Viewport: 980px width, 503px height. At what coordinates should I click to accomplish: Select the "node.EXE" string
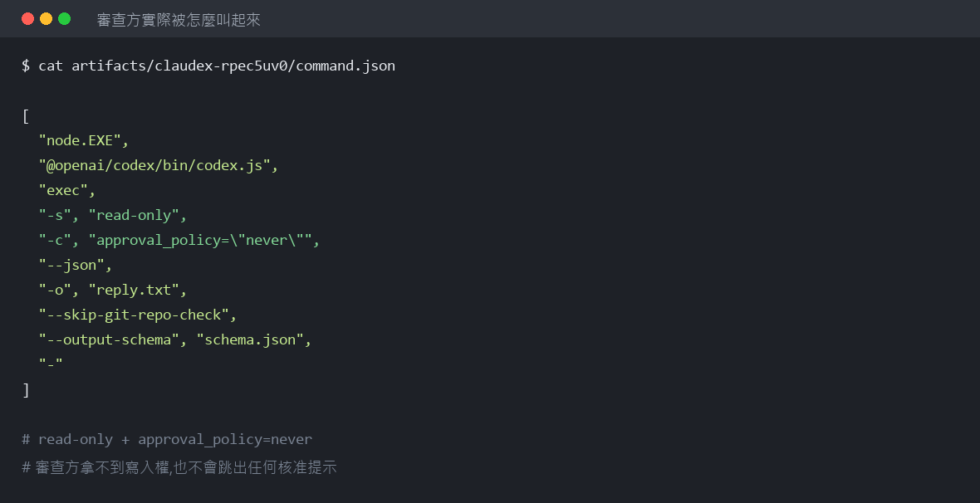[80, 140]
